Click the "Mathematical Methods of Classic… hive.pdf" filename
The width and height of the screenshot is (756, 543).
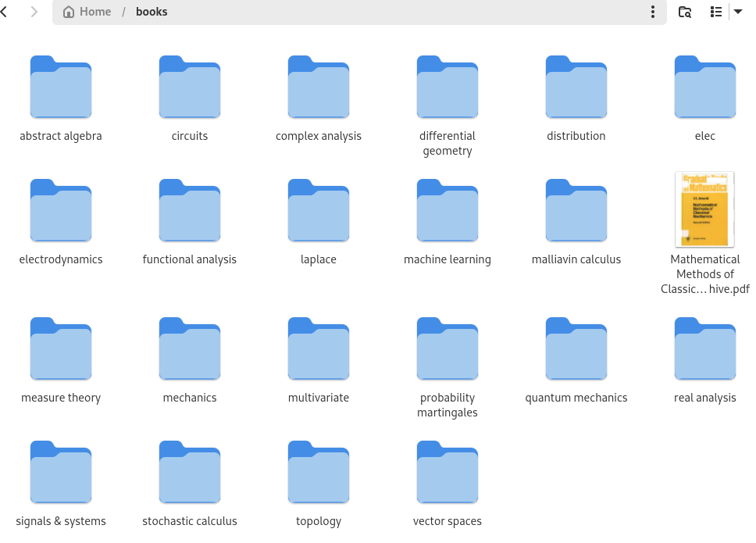[x=705, y=274]
